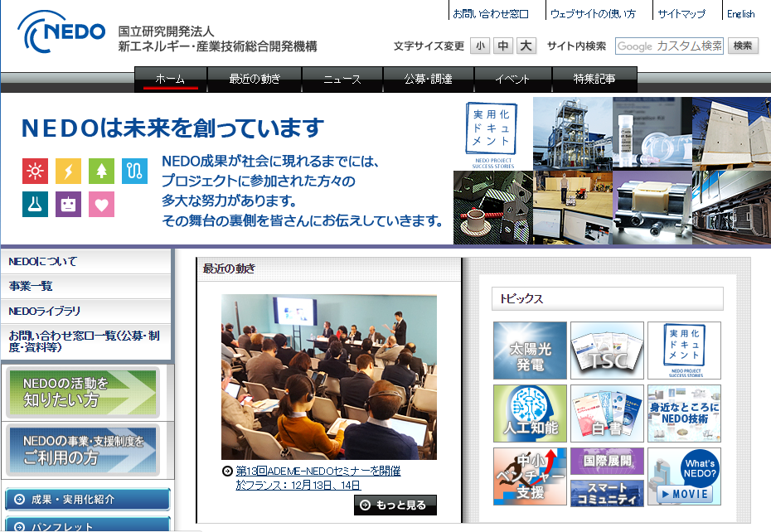Set font size to 中

tap(503, 46)
